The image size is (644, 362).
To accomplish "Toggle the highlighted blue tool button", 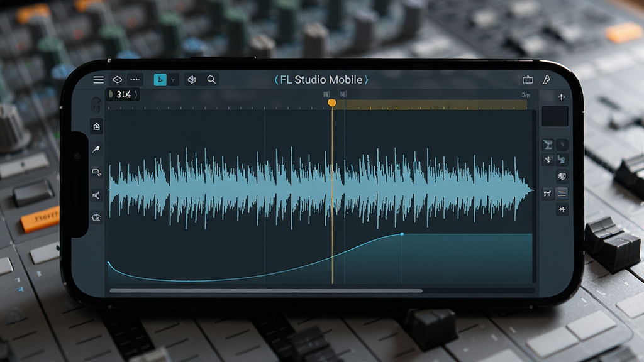I will point(160,80).
